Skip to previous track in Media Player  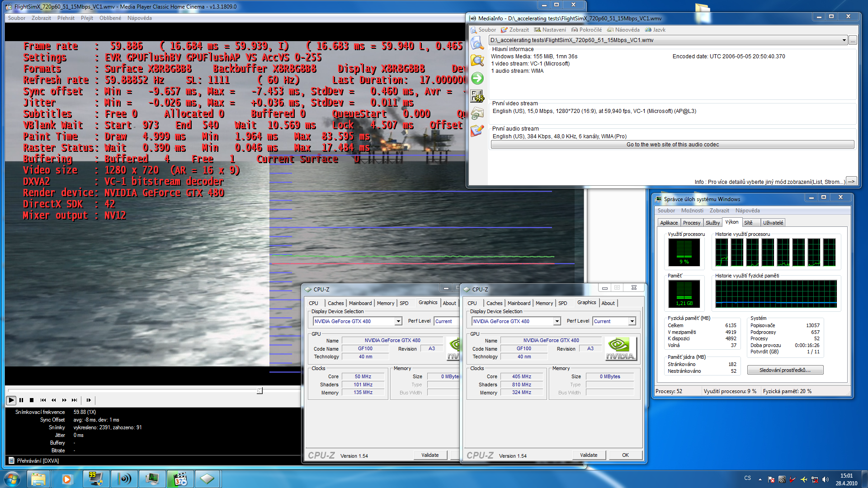click(x=43, y=400)
